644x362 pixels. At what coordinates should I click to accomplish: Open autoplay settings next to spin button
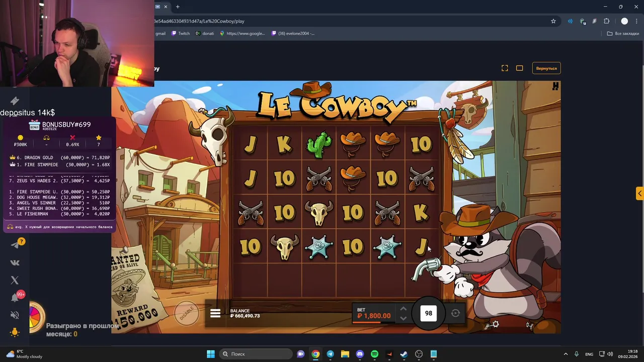(455, 313)
